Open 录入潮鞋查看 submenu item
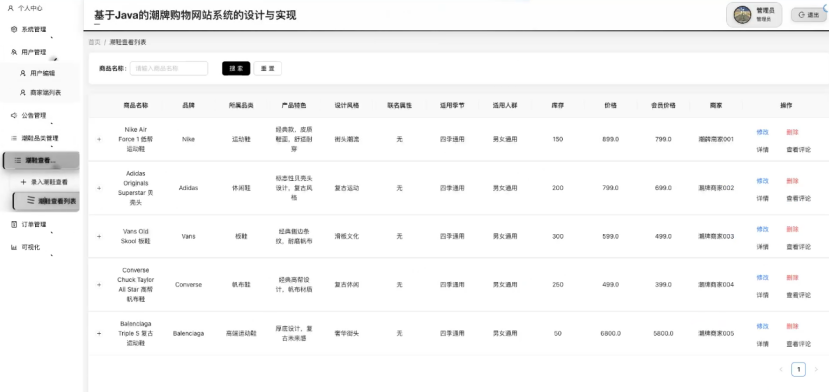This screenshot has height=392, width=829. click(x=44, y=181)
